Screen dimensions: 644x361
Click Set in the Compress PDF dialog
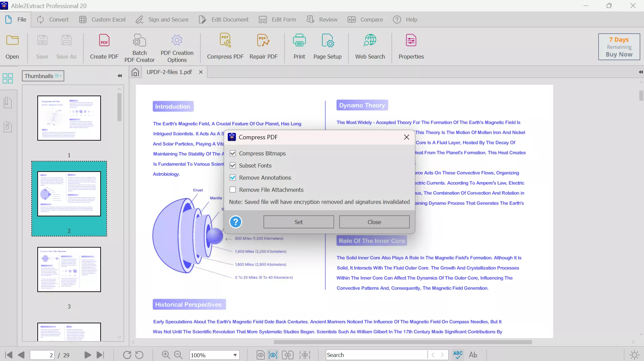pos(298,222)
